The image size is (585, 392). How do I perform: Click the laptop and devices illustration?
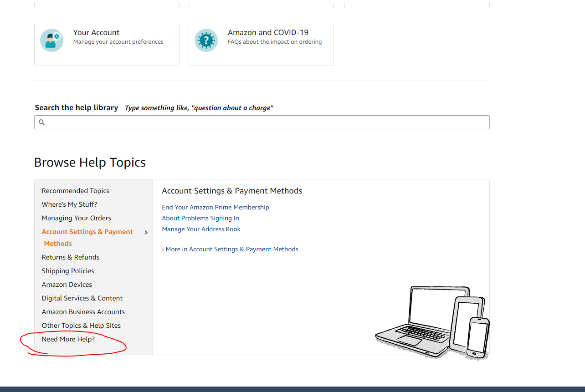[x=432, y=322]
